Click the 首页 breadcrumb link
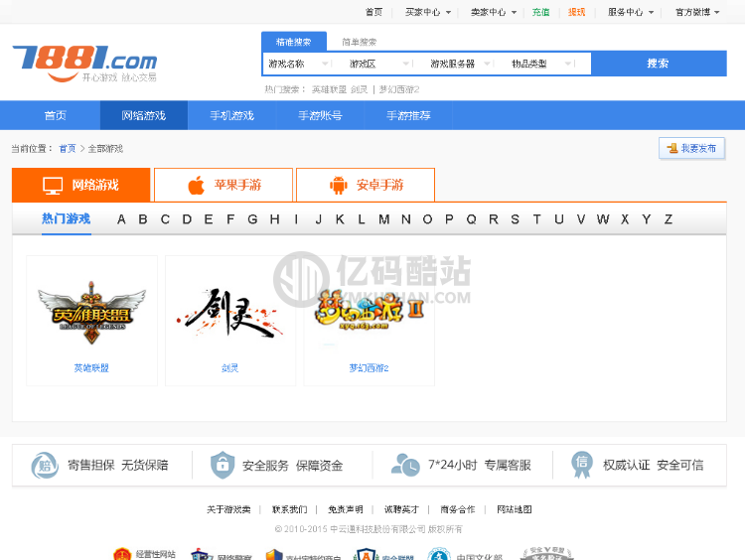Viewport: 745px width, 560px height. point(68,149)
